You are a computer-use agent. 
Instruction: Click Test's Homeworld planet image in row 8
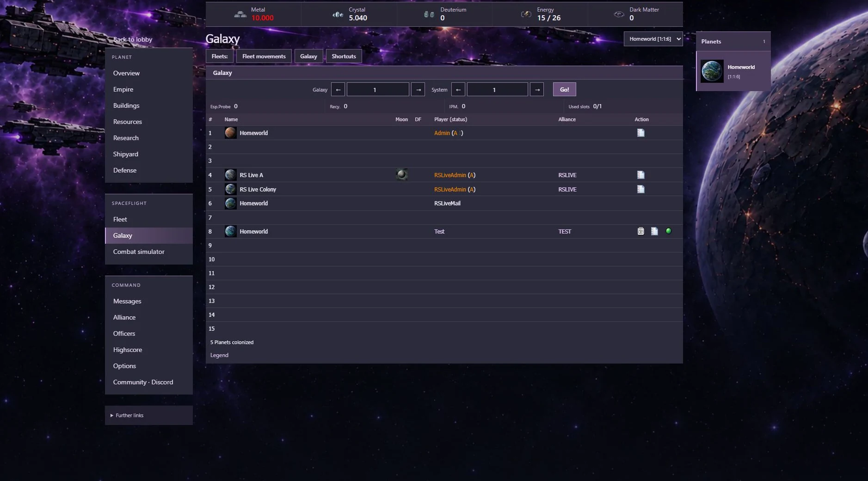[x=230, y=231]
